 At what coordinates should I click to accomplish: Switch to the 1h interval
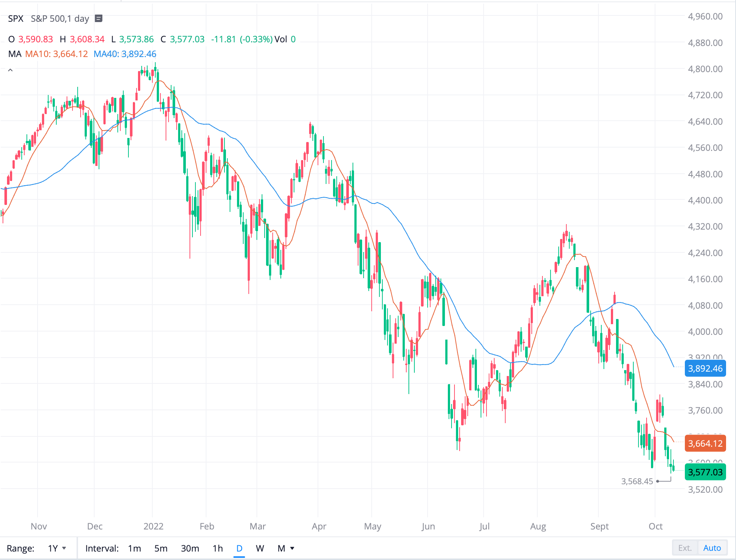click(x=217, y=548)
